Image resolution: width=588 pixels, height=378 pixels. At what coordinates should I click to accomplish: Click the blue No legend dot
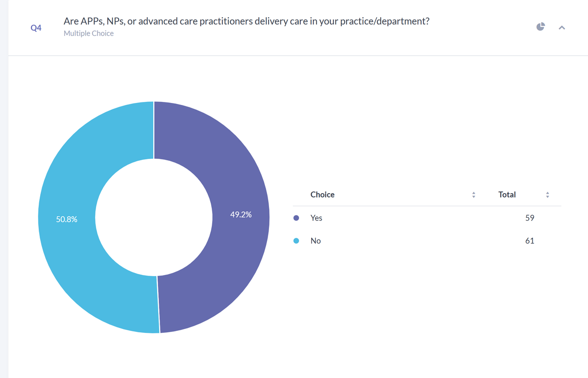296,241
